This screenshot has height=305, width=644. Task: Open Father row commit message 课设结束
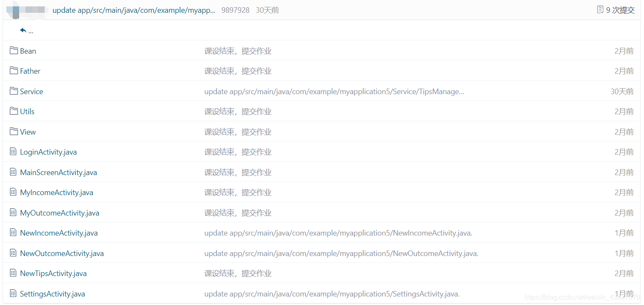point(238,71)
